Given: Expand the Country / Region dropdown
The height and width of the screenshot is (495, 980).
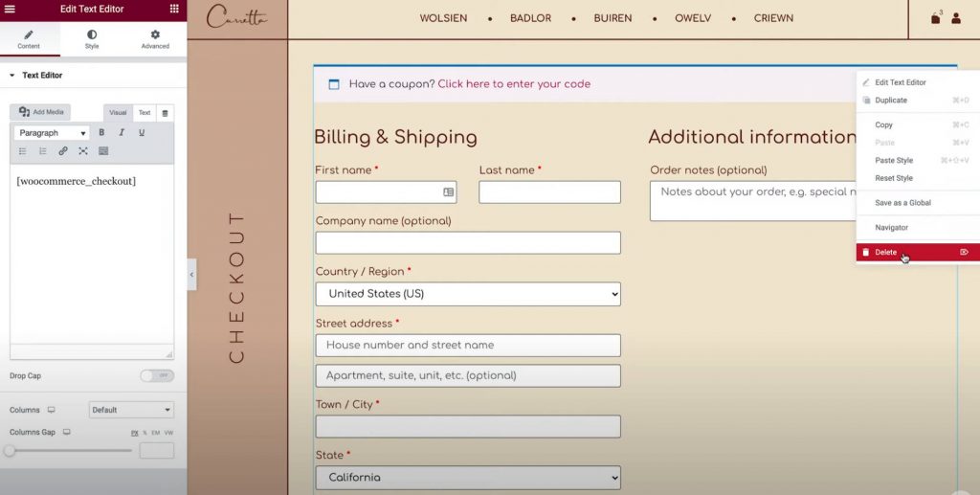Looking at the screenshot, I should click(x=468, y=294).
